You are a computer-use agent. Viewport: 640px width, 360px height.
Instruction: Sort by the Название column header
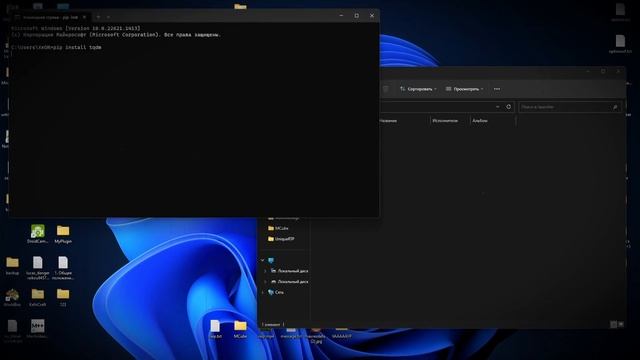coord(388,120)
